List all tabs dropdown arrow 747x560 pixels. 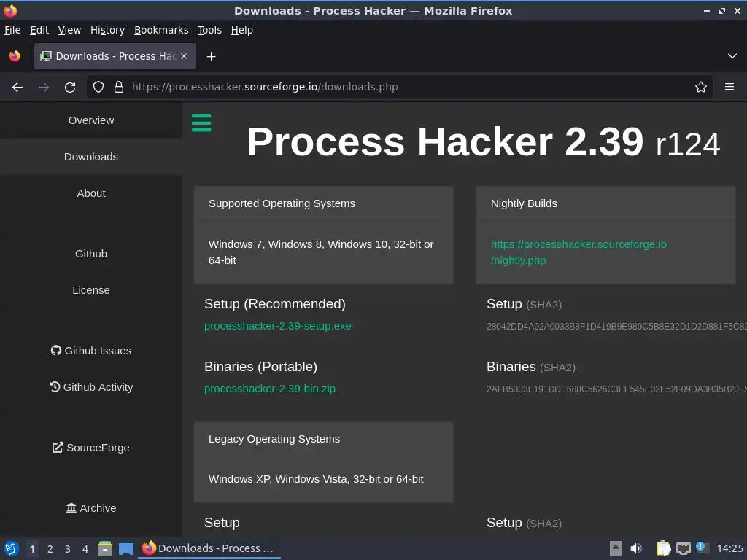point(732,56)
